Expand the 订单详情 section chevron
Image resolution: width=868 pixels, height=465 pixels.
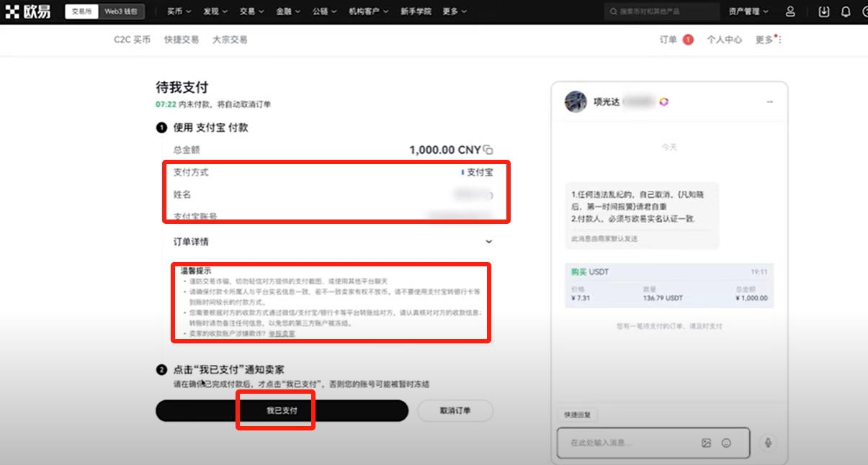click(489, 242)
